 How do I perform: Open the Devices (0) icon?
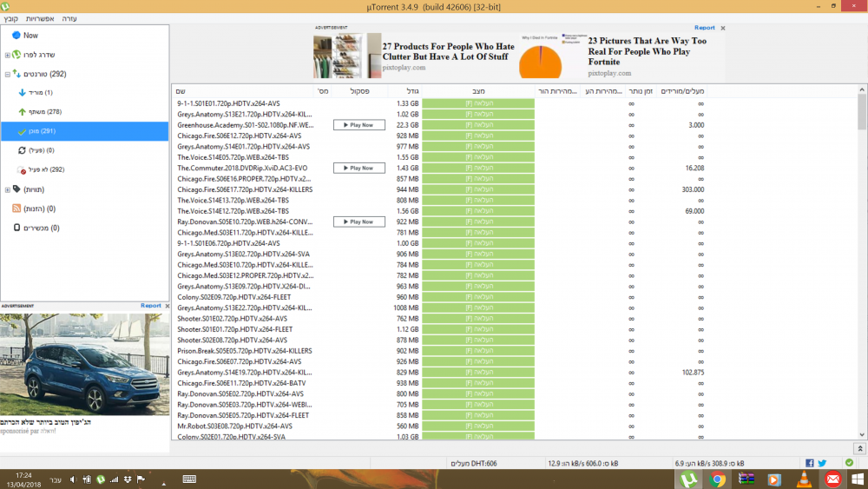pyautogui.click(x=16, y=228)
